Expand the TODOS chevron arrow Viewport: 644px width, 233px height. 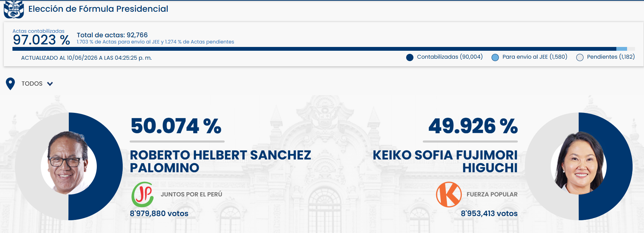click(x=50, y=84)
